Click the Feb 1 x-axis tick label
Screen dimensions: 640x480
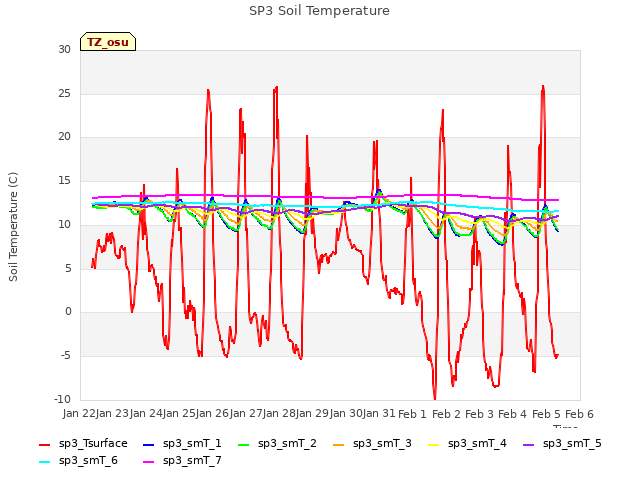point(412,414)
